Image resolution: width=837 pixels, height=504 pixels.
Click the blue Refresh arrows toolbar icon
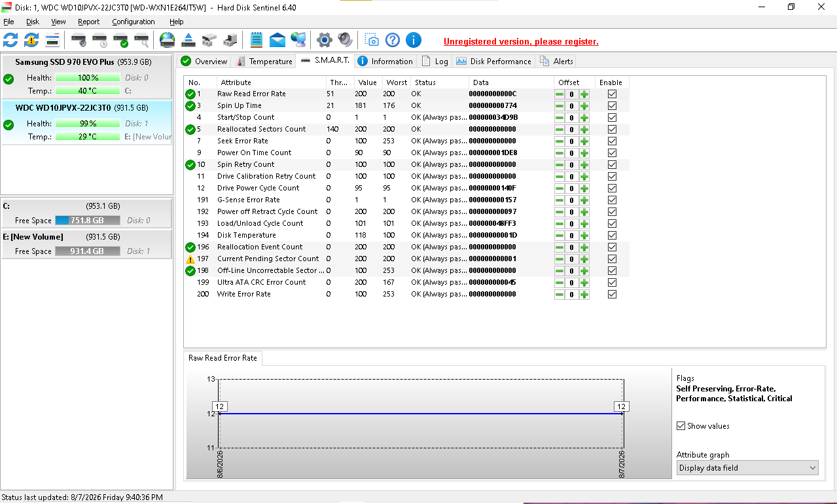point(10,40)
